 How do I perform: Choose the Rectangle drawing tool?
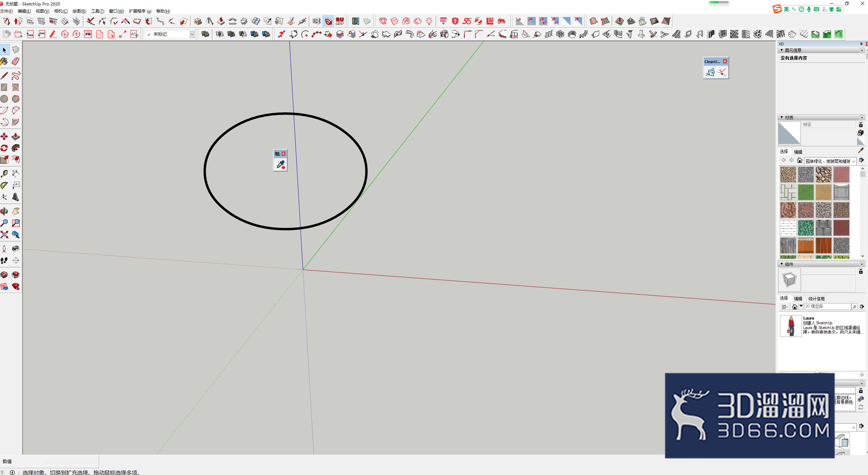[x=4, y=87]
